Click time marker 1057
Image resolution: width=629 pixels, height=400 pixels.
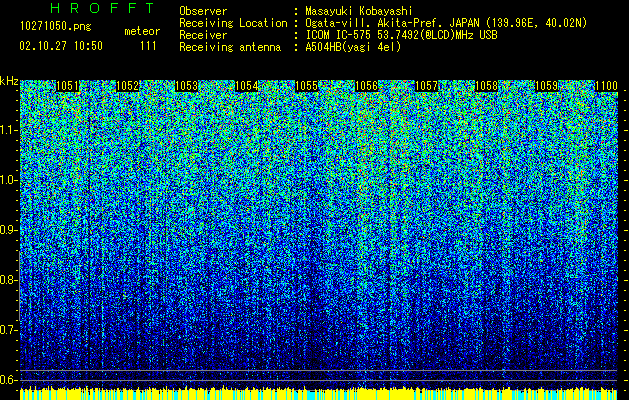pyautogui.click(x=426, y=86)
